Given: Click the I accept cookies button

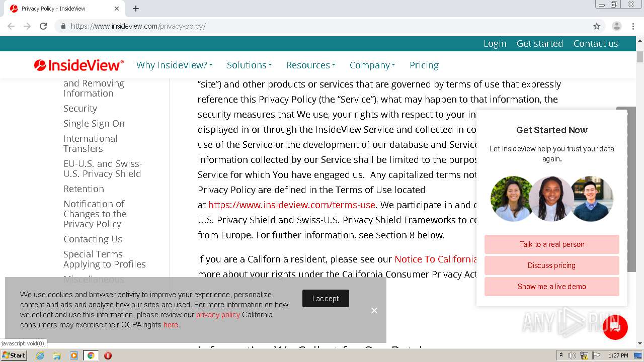Looking at the screenshot, I should [x=326, y=299].
